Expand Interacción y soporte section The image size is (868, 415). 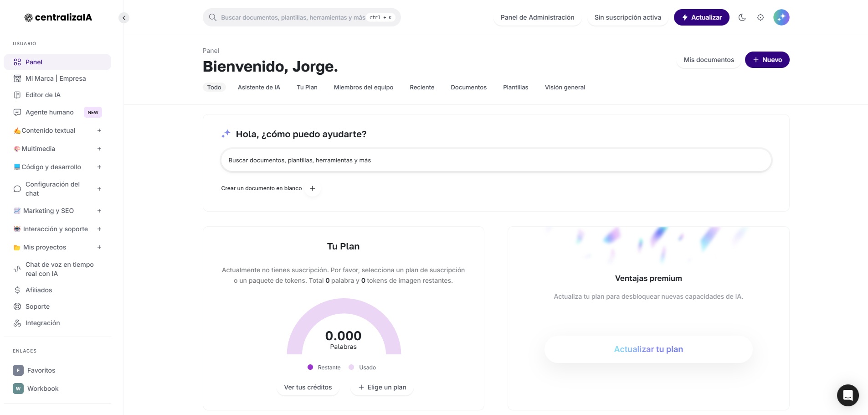99,229
